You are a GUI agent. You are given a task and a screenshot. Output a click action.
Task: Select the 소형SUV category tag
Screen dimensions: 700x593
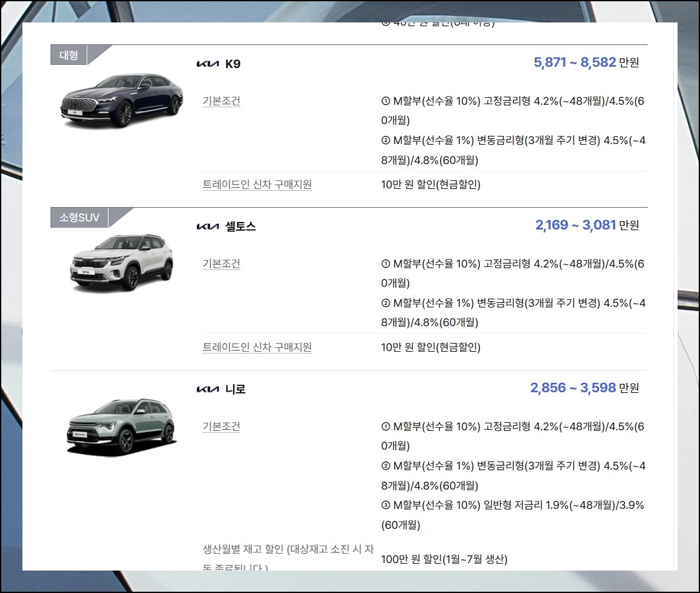[x=79, y=218]
